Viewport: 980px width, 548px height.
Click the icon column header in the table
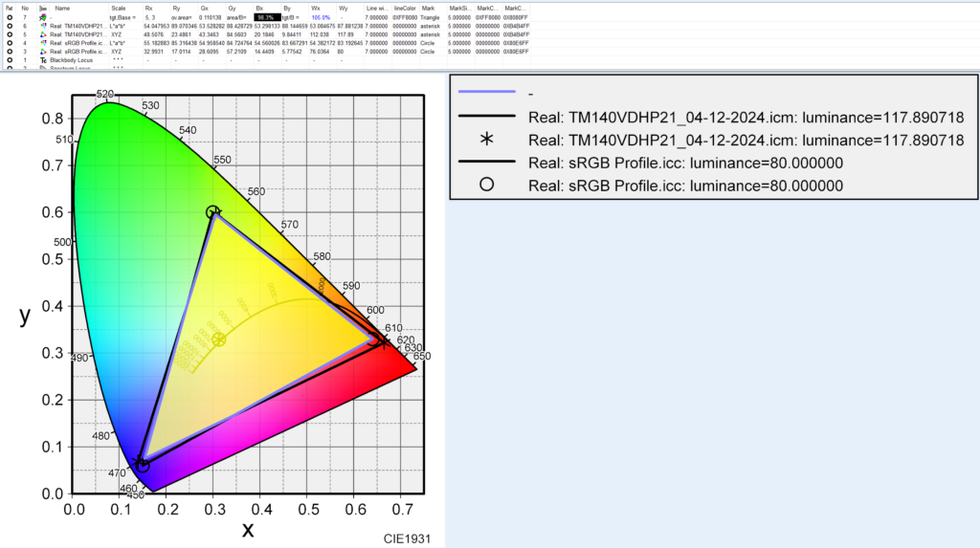pos(42,9)
